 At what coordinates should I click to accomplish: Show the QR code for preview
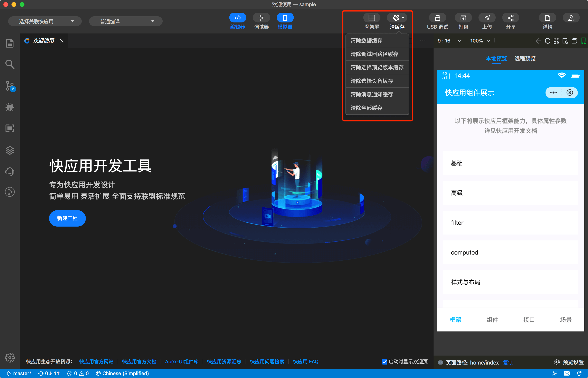(x=557, y=41)
